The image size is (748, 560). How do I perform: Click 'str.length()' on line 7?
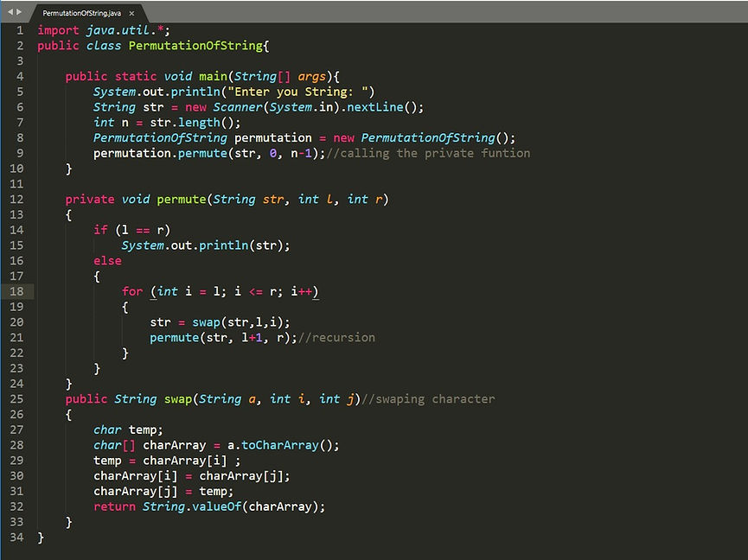(192, 123)
